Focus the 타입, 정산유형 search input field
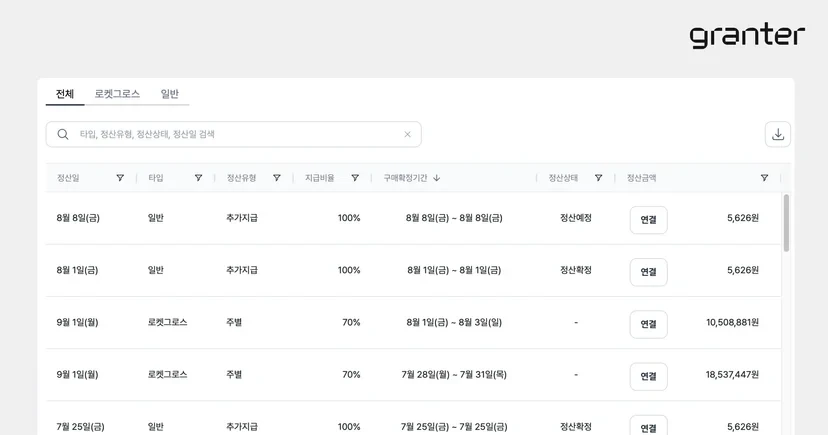 click(x=233, y=134)
